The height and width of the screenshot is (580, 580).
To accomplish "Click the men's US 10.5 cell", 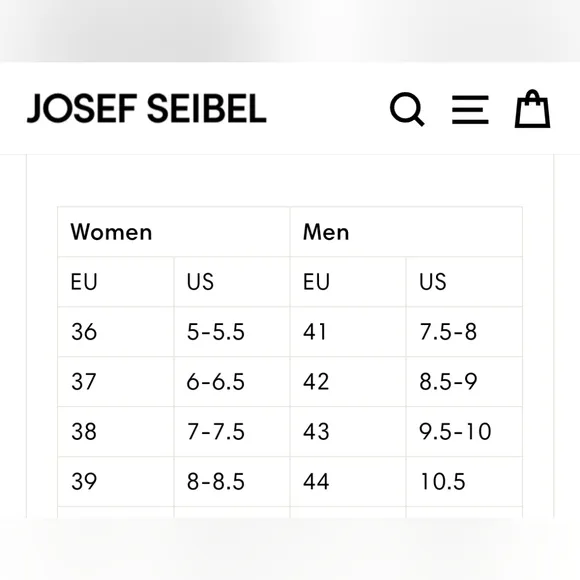I will click(464, 482).
